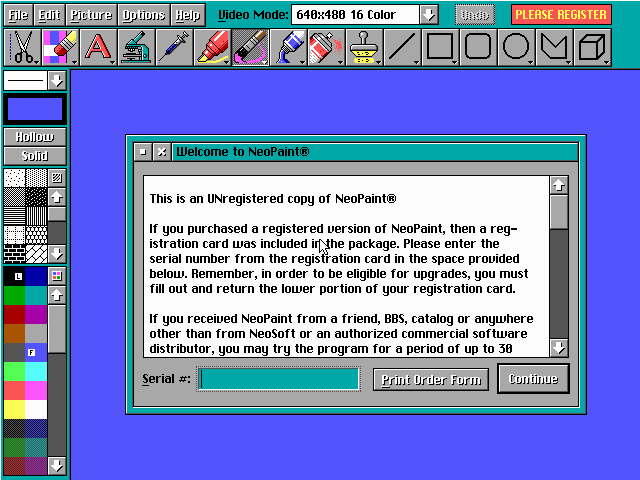The height and width of the screenshot is (480, 640).
Task: Click the Continue button
Action: pyautogui.click(x=533, y=379)
